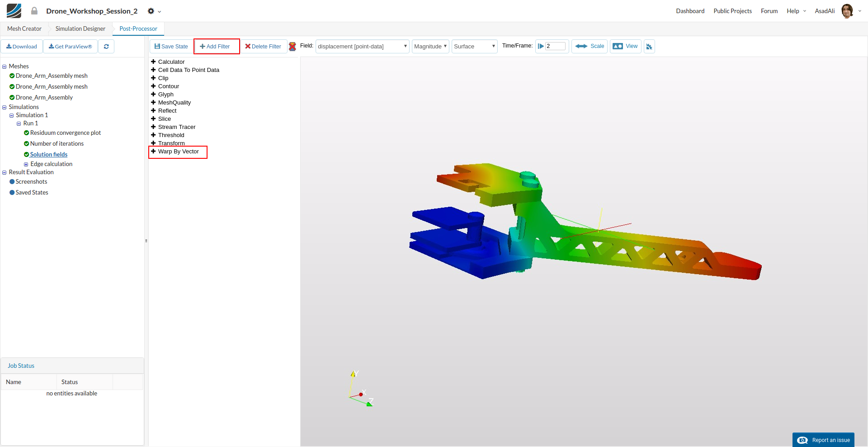The image size is (868, 447).
Task: Go to Public Projects
Action: click(x=732, y=11)
